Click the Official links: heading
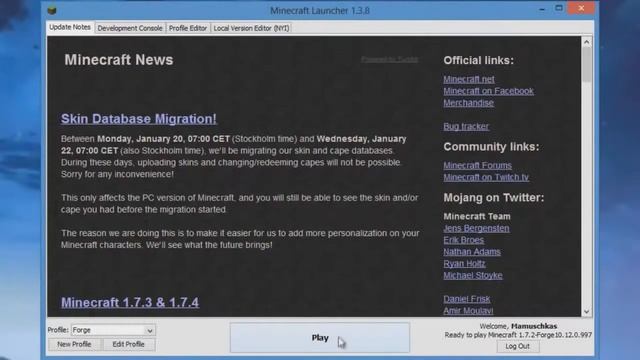This screenshot has height=360, width=640. pyautogui.click(x=479, y=60)
